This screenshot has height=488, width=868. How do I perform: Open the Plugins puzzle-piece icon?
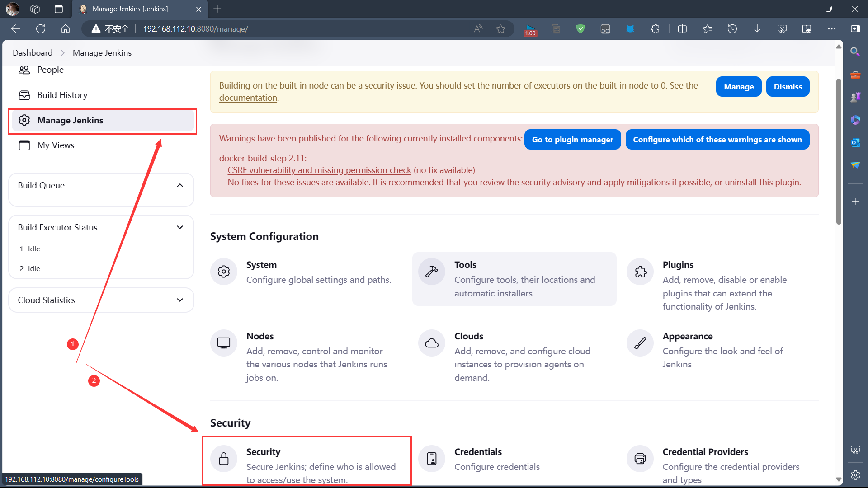tap(640, 272)
